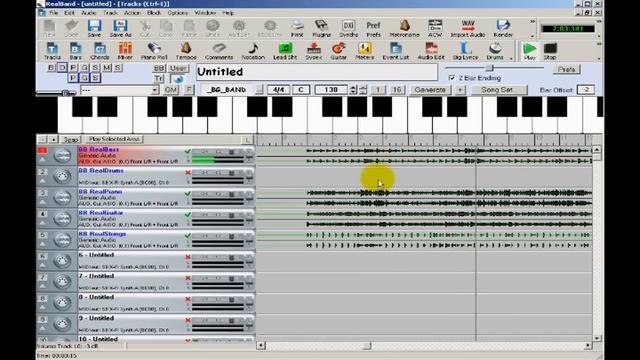Viewport: 640px width, 360px height.
Task: Open the Notation window icon
Action: pos(253,51)
